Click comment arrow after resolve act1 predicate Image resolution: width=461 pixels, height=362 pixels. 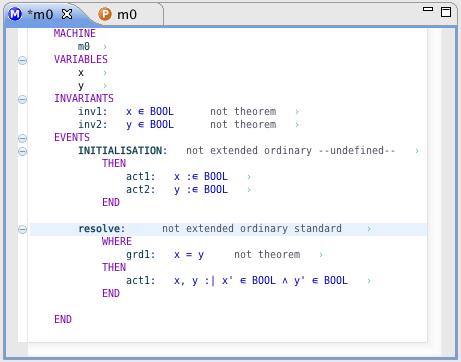pos(369,281)
